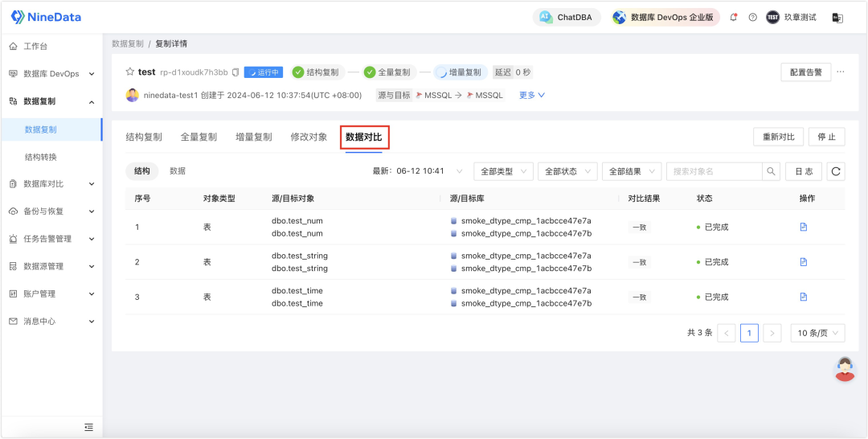Click dbo.test_num source object text
This screenshot has height=439, width=868.
click(297, 221)
